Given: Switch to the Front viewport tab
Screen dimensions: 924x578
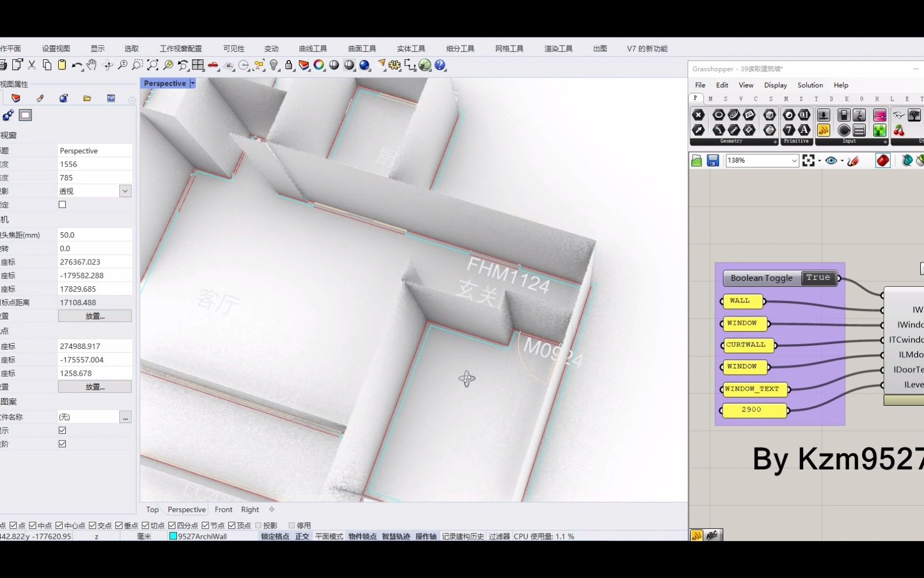Looking at the screenshot, I should click(224, 509).
